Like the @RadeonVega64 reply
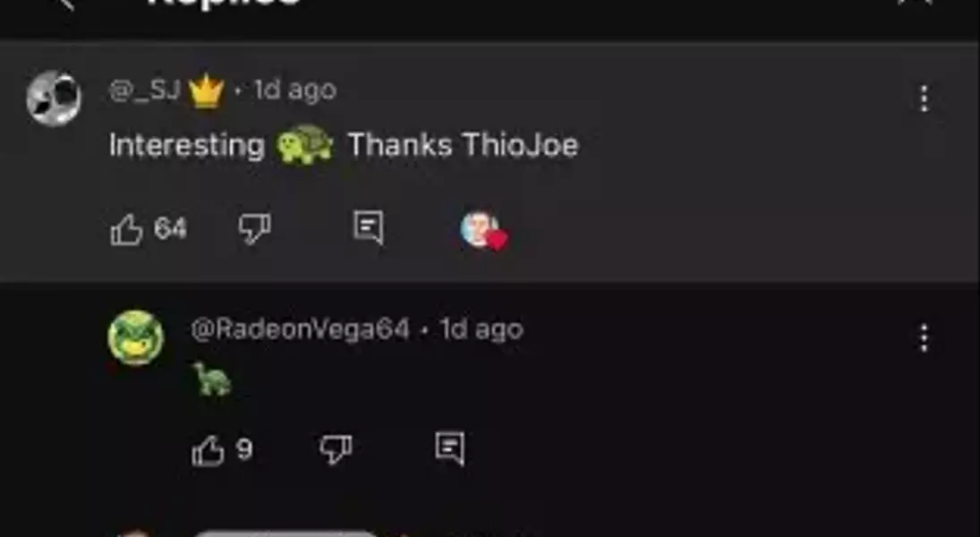Viewport: 980px width, 537px height. coord(209,451)
